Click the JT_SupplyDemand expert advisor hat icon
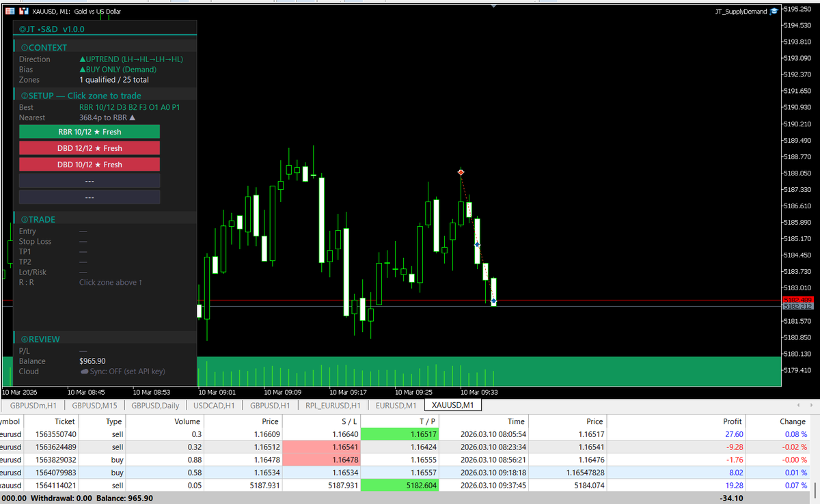The width and height of the screenshot is (820, 504). pos(774,11)
